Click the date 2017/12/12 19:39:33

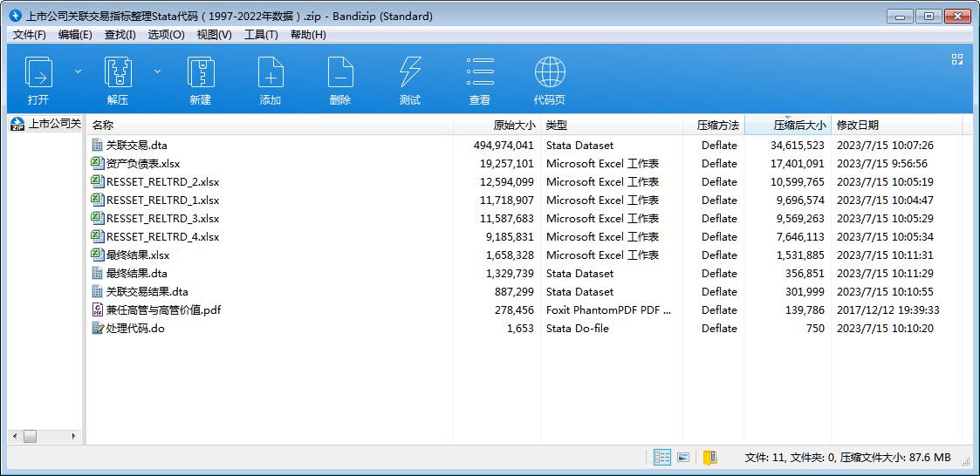point(888,309)
